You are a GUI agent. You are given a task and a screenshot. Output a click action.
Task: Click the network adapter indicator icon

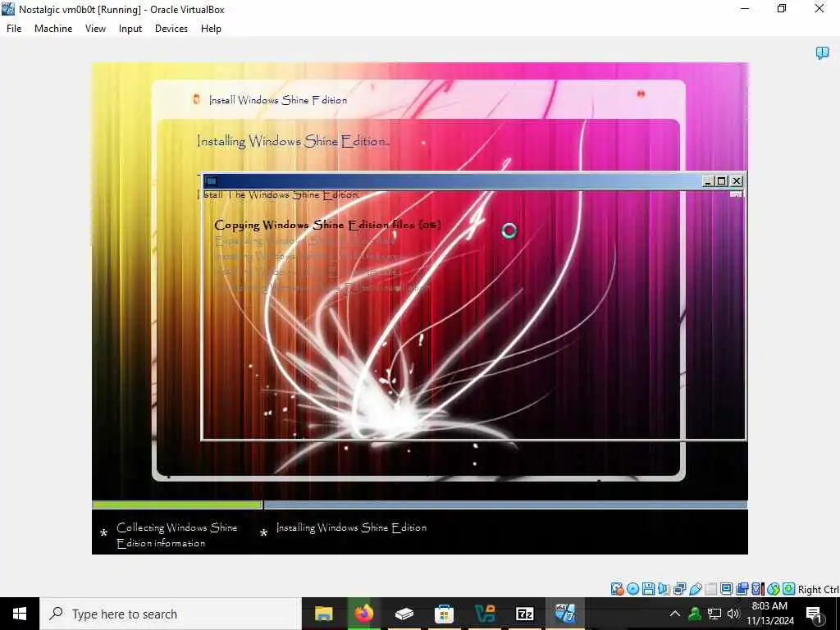(x=679, y=589)
